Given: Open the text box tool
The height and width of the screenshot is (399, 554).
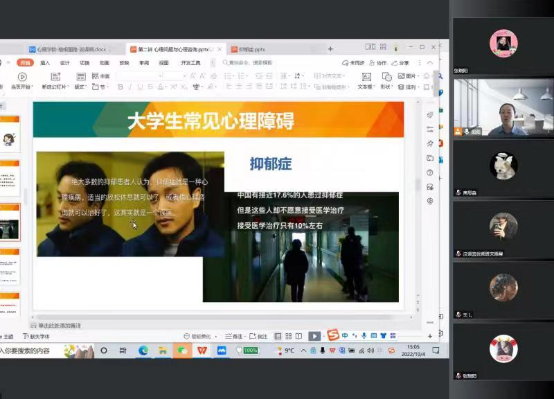Looking at the screenshot, I should [x=366, y=81].
